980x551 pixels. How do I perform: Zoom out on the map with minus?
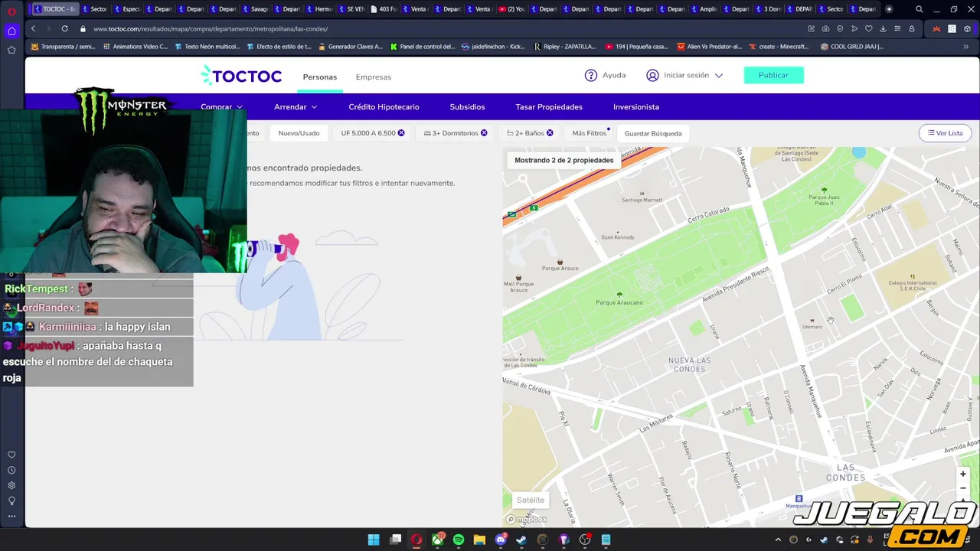(x=963, y=488)
